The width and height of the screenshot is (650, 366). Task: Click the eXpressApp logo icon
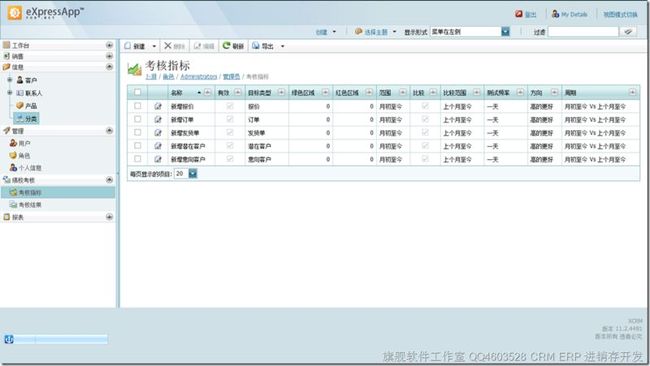(15, 13)
